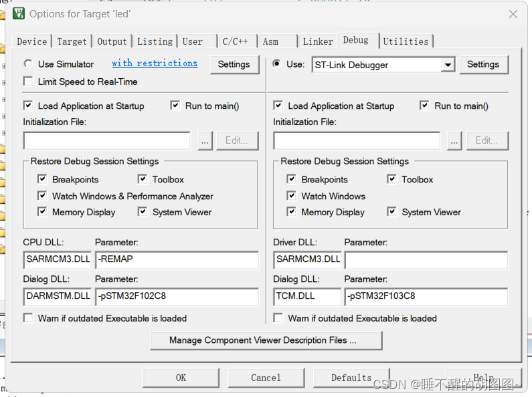Toggle ST-Link Watch Windows checkbox

pyautogui.click(x=291, y=196)
